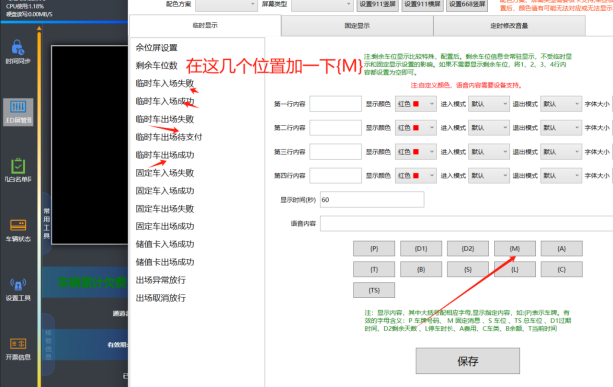
Task: Insert the {M} fixed message tag
Action: pos(514,249)
